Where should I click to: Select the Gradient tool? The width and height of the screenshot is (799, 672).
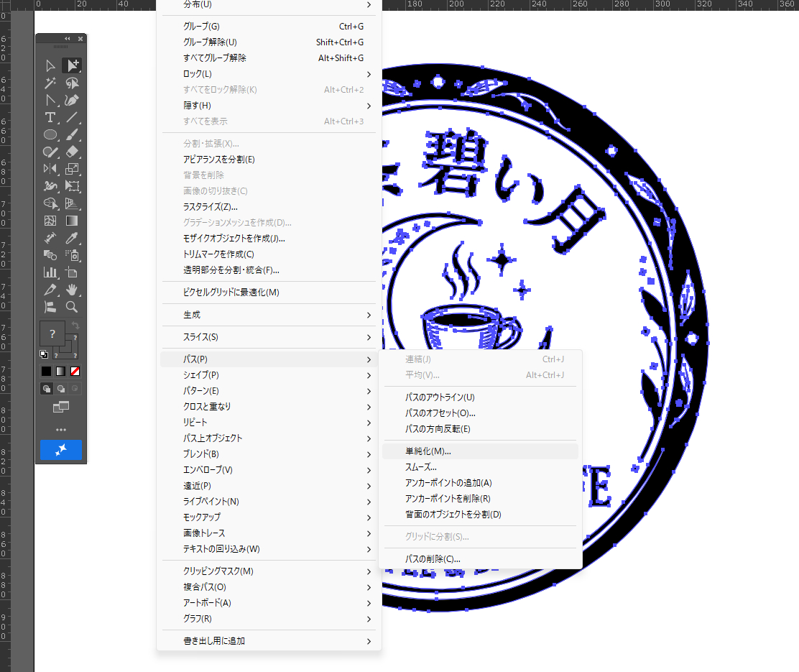coord(72,221)
